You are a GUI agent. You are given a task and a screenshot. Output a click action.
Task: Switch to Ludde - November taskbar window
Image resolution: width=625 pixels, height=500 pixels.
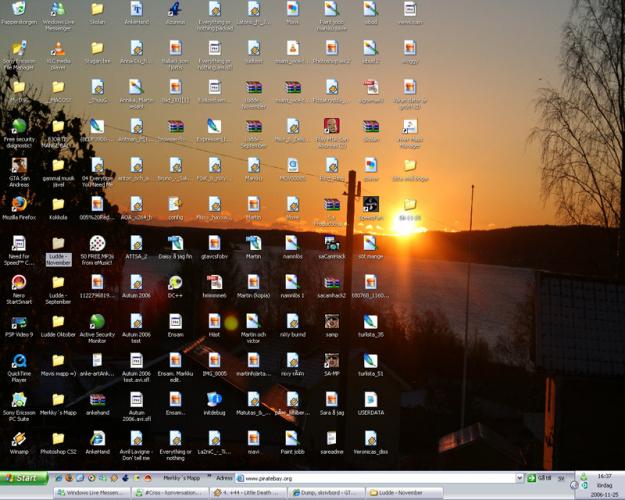405,493
